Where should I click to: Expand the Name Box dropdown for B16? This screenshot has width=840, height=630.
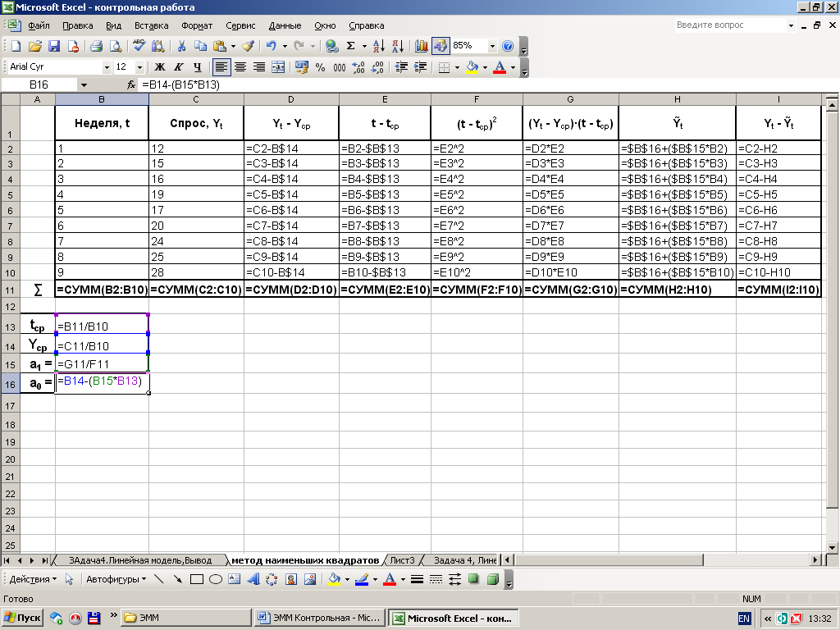point(84,84)
